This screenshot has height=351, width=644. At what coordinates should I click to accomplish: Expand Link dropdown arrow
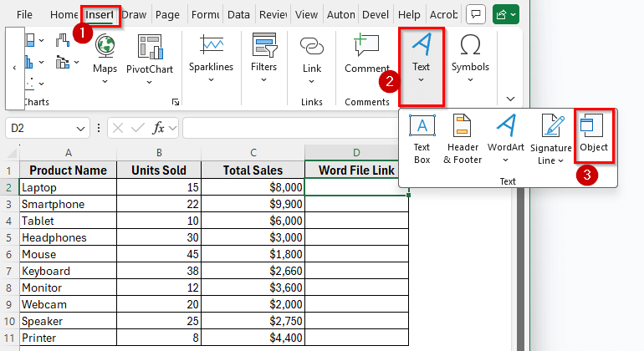coord(312,82)
